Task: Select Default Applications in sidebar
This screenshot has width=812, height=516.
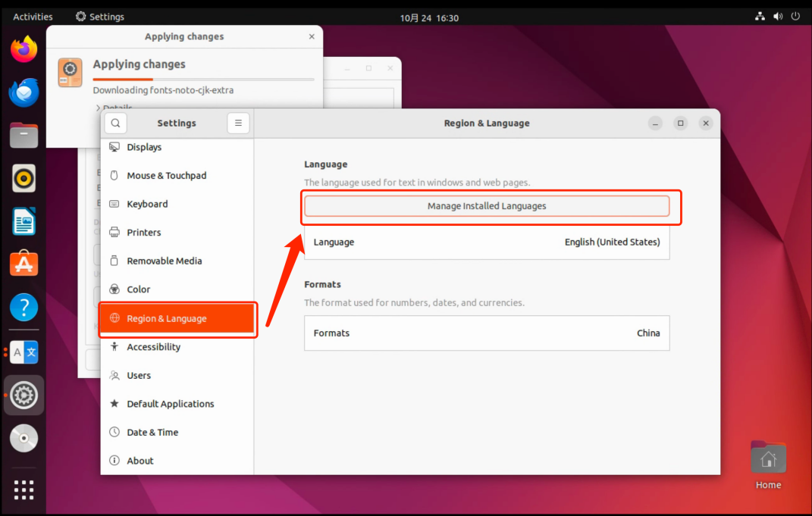Action: coord(177,404)
